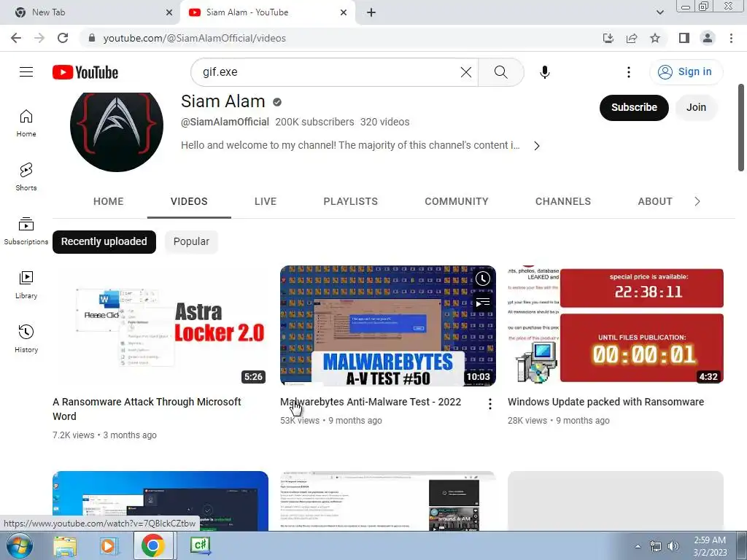
Task: Click Add to queue icon on Malwarebytes thumbnail
Action: tap(483, 303)
